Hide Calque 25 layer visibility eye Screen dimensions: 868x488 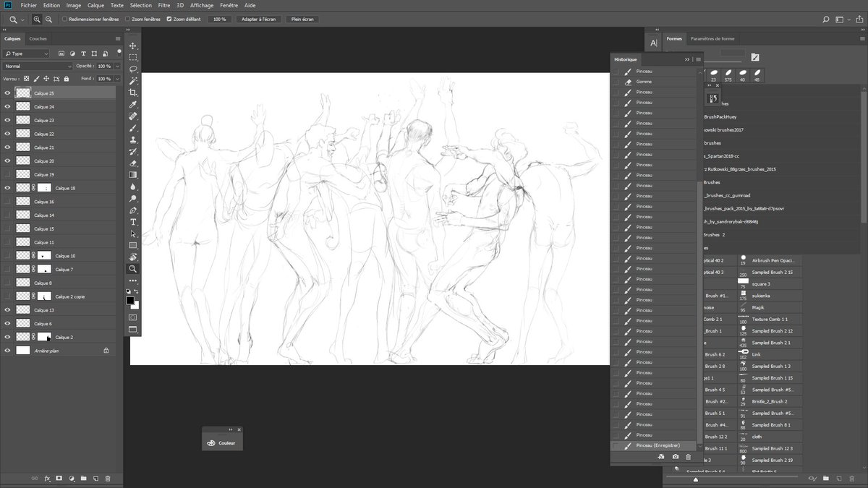(x=8, y=93)
